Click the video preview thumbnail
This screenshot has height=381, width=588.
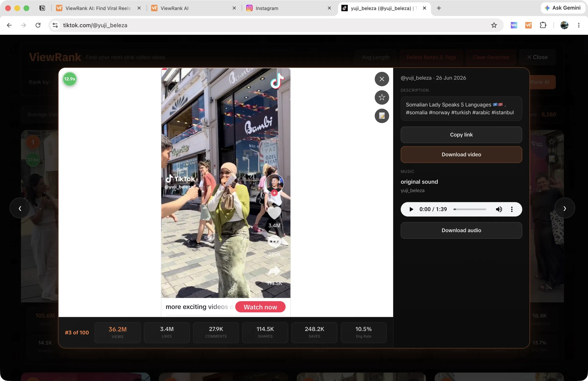(x=226, y=183)
